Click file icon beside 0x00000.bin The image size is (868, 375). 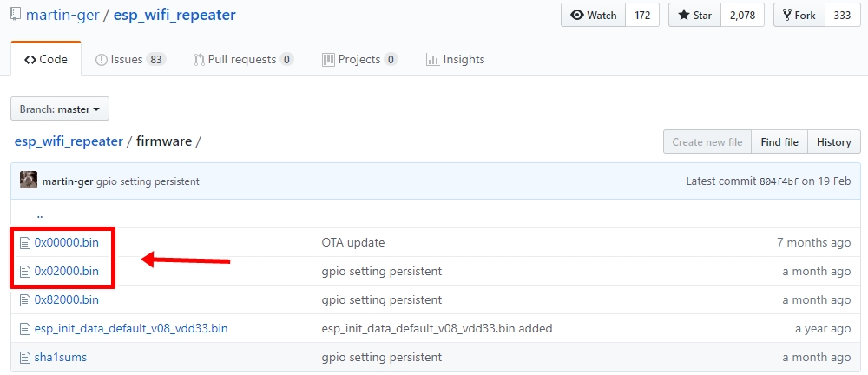pos(24,242)
